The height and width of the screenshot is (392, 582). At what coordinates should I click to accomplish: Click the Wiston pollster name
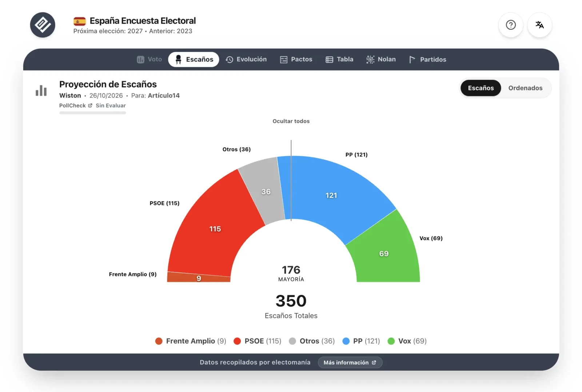pos(70,96)
